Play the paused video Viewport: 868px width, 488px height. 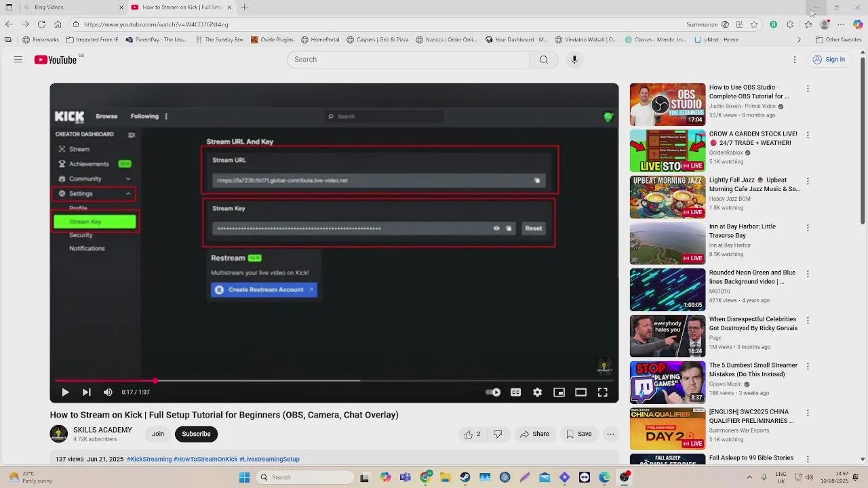[65, 392]
